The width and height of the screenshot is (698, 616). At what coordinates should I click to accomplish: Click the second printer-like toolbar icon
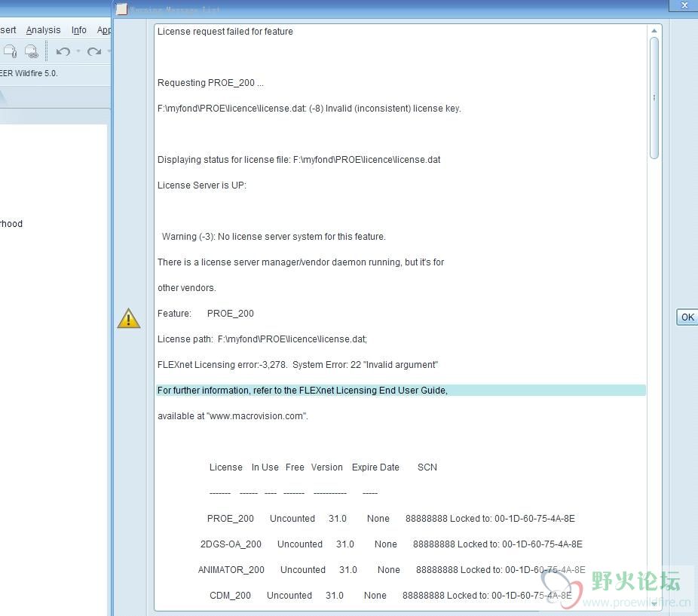(32, 52)
